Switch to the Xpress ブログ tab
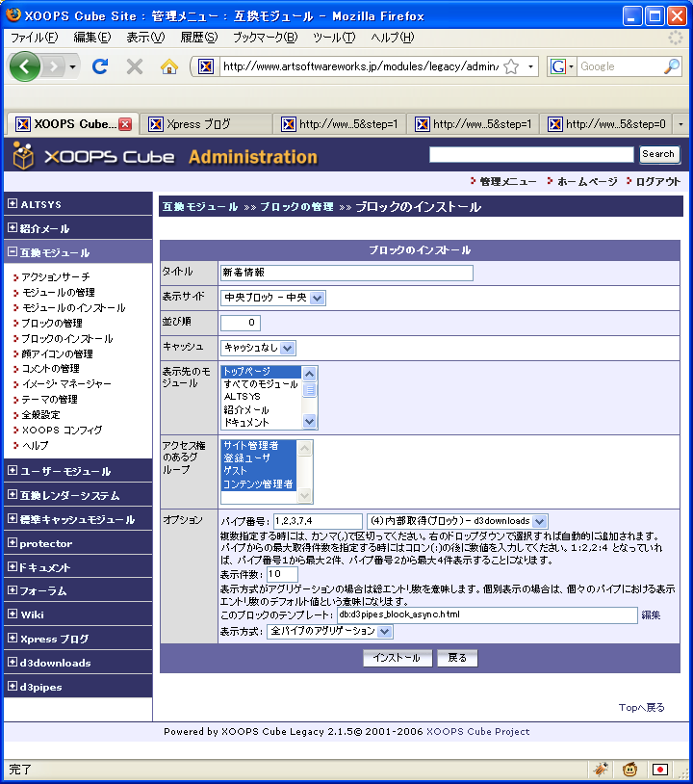693x784 pixels. 206,124
